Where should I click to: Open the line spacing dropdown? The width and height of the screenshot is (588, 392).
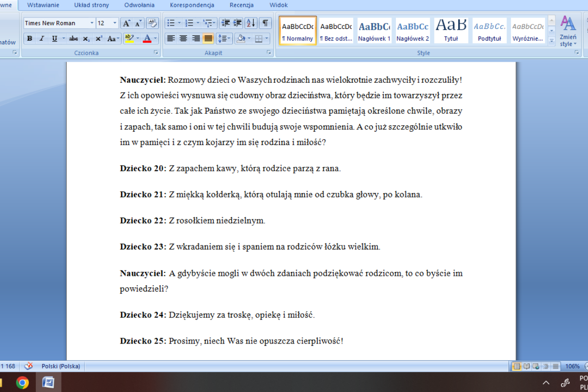[x=224, y=38]
